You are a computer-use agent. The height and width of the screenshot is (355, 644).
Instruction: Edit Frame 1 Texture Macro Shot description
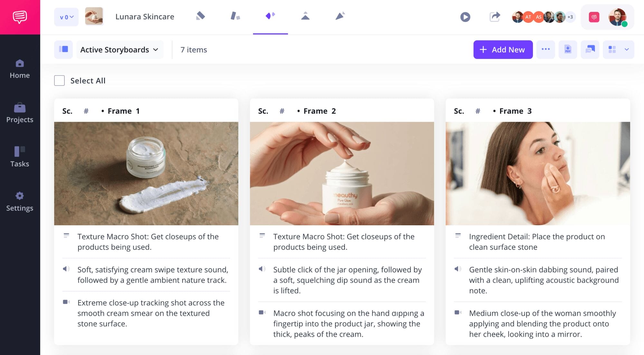[x=148, y=242]
